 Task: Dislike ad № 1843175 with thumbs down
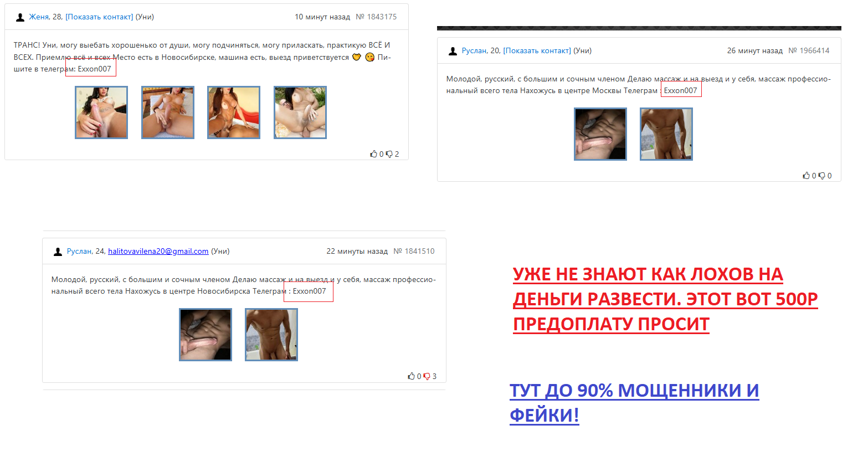coord(389,154)
